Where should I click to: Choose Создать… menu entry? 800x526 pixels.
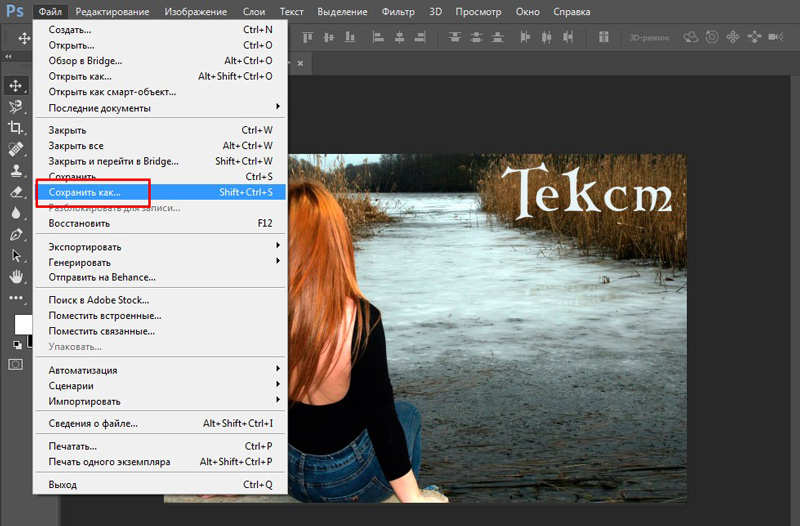[160, 30]
